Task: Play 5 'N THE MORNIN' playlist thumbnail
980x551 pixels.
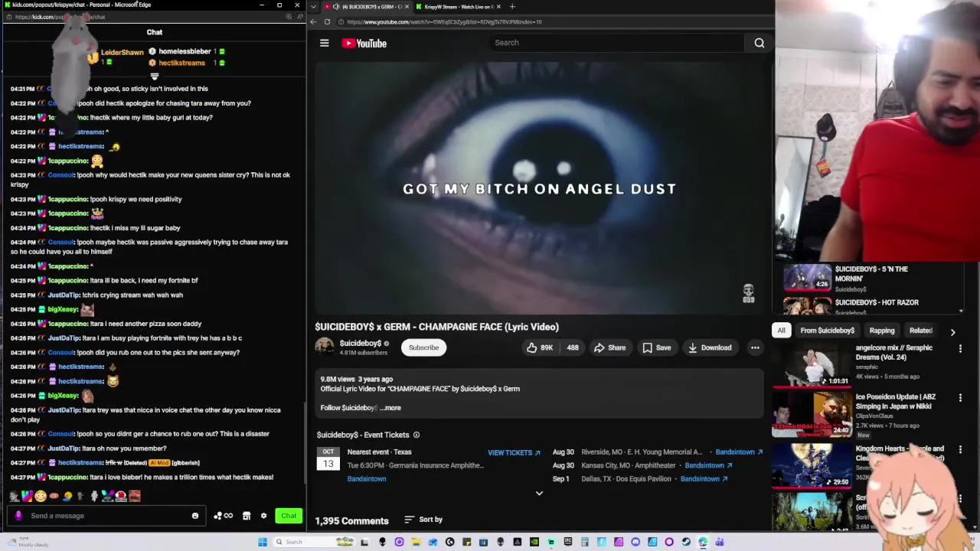Action: 807,278
